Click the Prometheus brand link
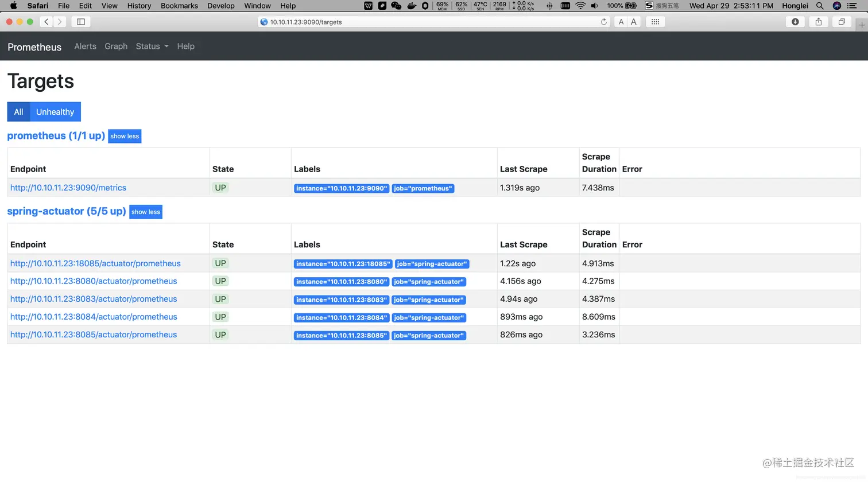 click(x=34, y=47)
